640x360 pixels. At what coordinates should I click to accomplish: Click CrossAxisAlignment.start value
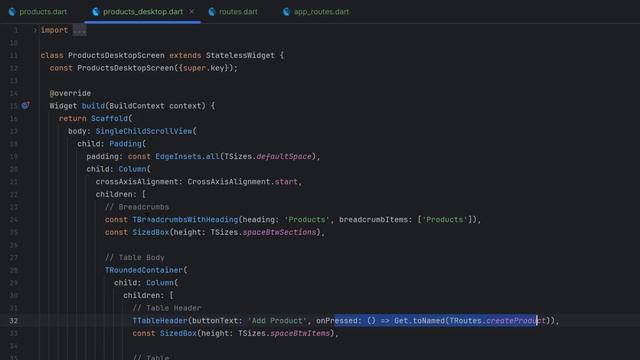click(242, 182)
